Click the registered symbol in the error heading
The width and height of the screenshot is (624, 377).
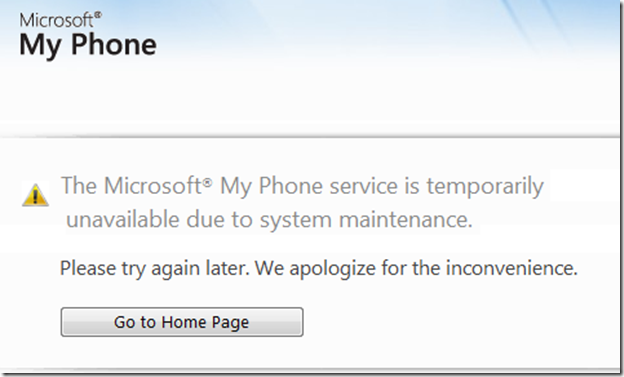point(207,182)
